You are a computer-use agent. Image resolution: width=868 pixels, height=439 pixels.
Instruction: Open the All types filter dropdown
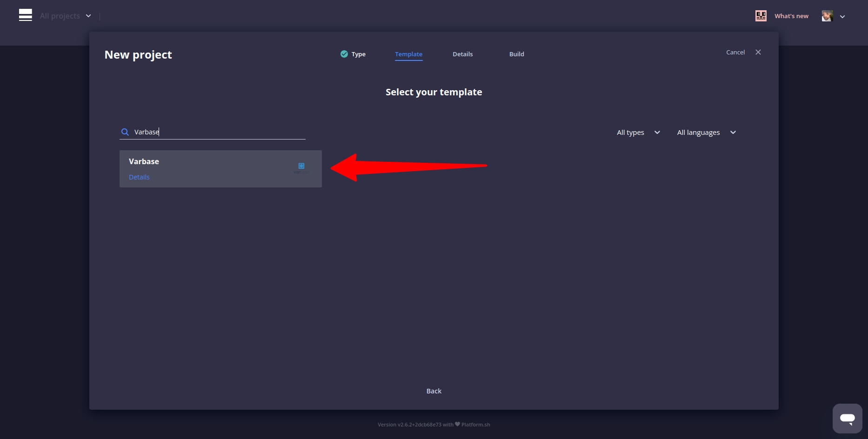coord(638,133)
